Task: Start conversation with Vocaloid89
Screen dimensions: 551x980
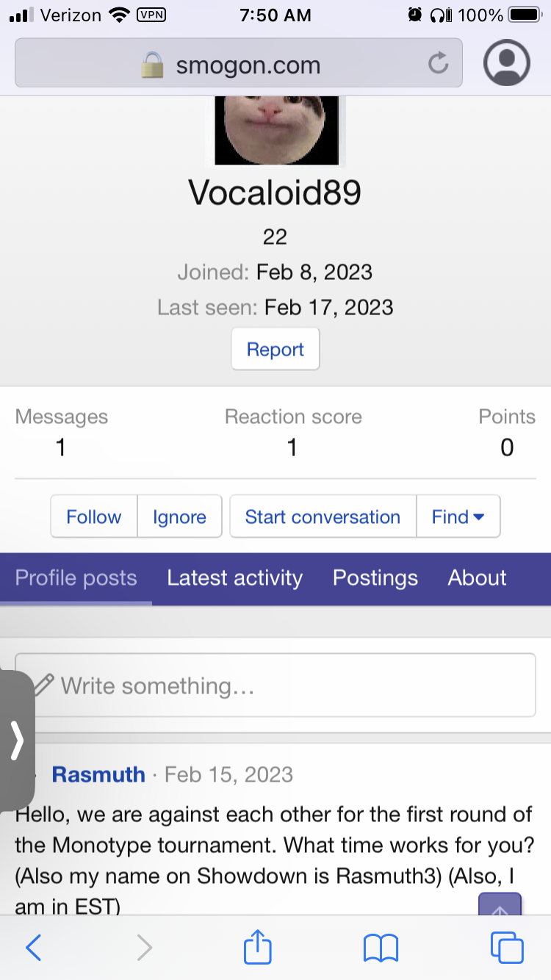Action: (x=323, y=517)
